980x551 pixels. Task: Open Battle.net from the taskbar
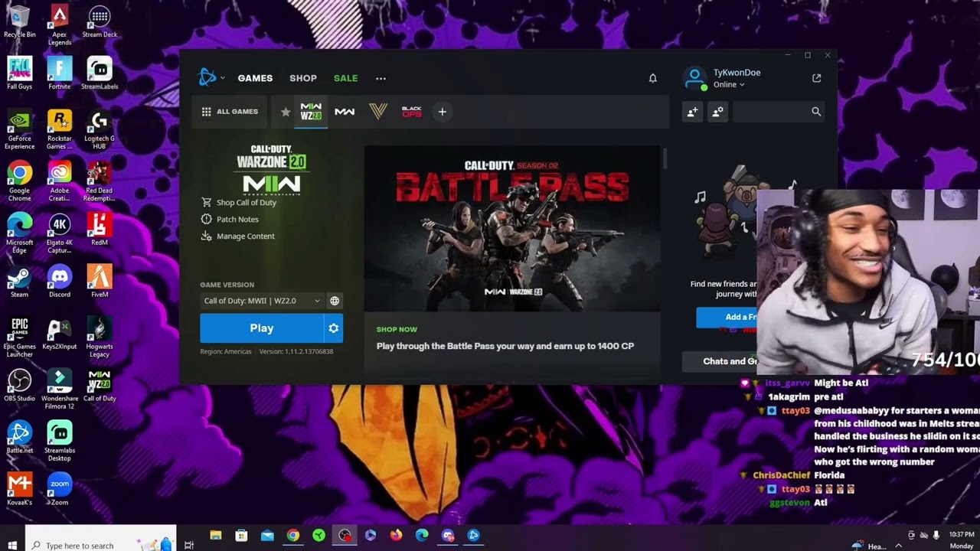[x=473, y=536]
